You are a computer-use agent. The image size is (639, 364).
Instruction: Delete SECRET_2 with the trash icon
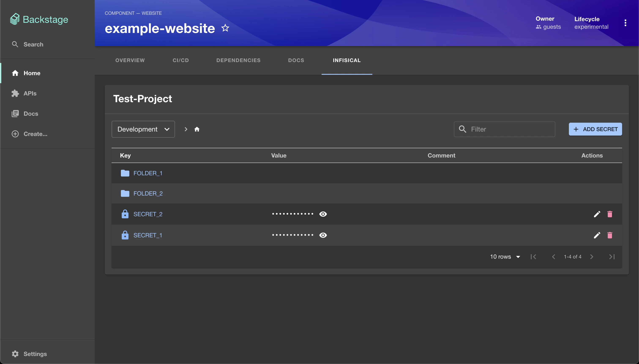[610, 214]
